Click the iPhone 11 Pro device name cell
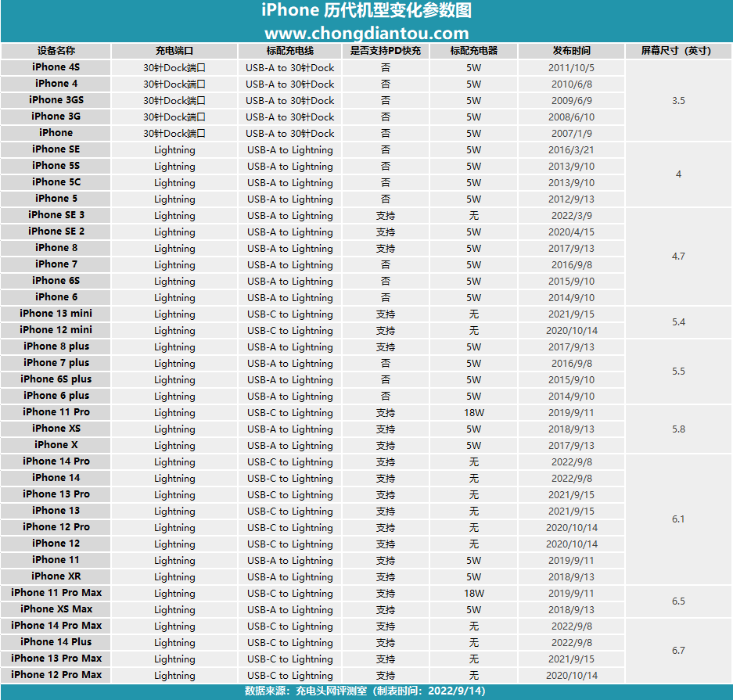This screenshot has width=733, height=700. (x=56, y=412)
